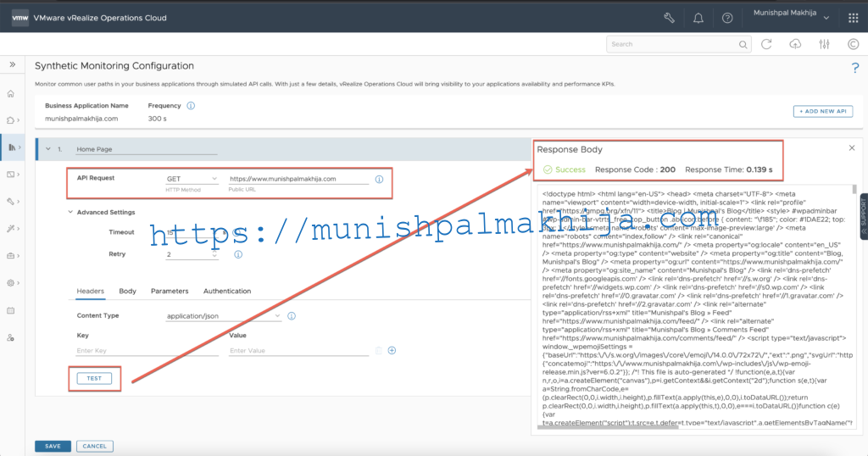Viewport: 868px width, 456px height.
Task: Switch to the Headers tab
Action: (90, 291)
